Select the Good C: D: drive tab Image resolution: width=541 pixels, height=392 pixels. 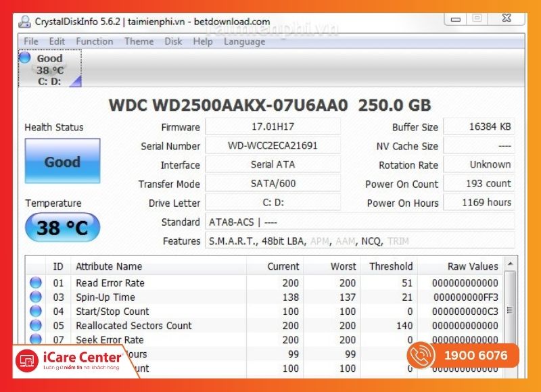tap(49, 70)
